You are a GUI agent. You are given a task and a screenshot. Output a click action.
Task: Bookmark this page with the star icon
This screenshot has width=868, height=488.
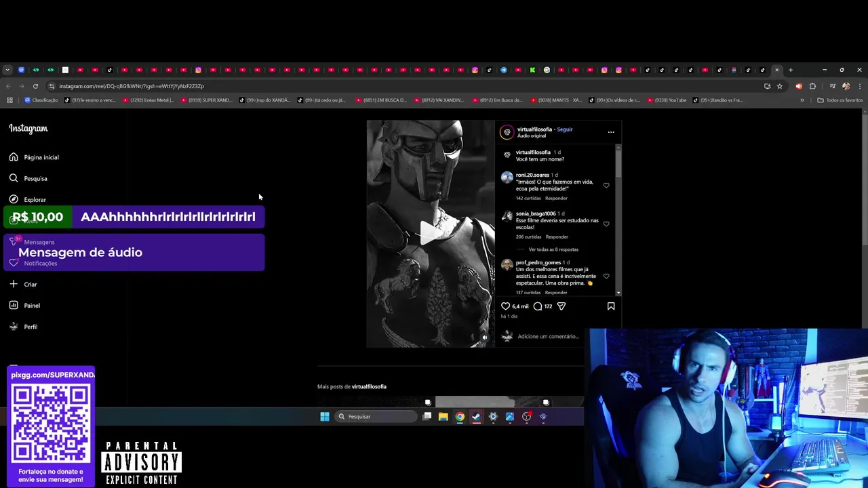[x=780, y=86]
